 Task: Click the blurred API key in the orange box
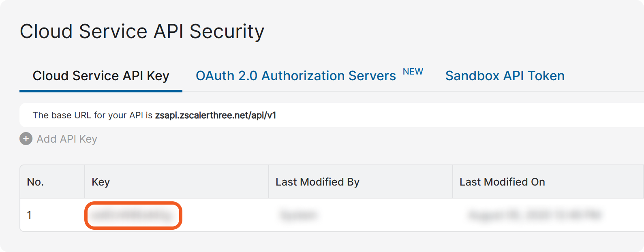pos(133,216)
